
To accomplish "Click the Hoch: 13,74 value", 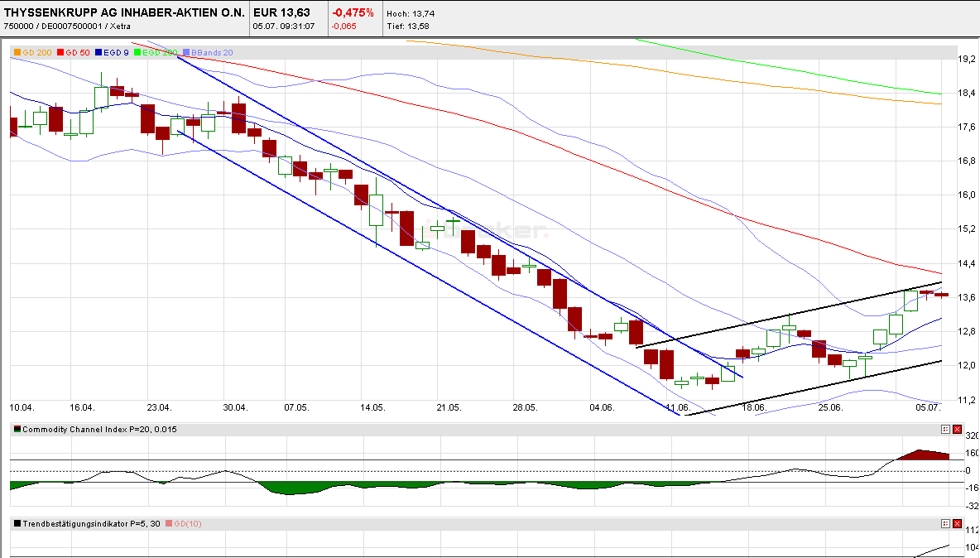I will coord(411,14).
